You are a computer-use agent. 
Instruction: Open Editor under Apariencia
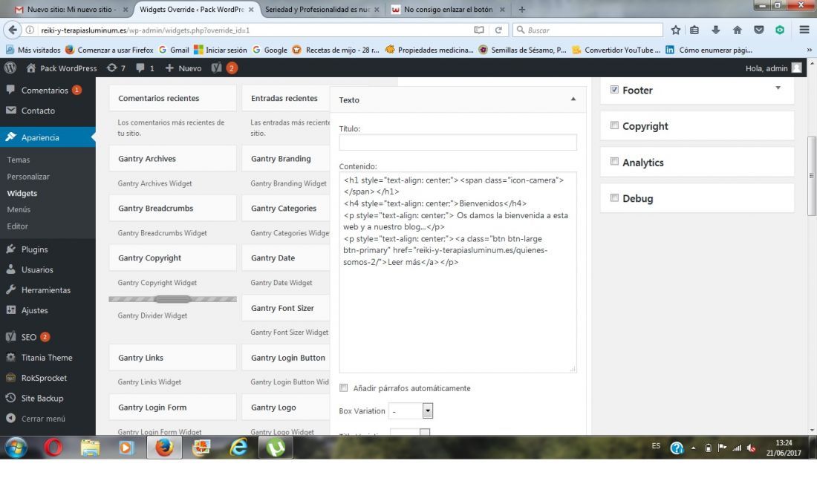point(17,226)
